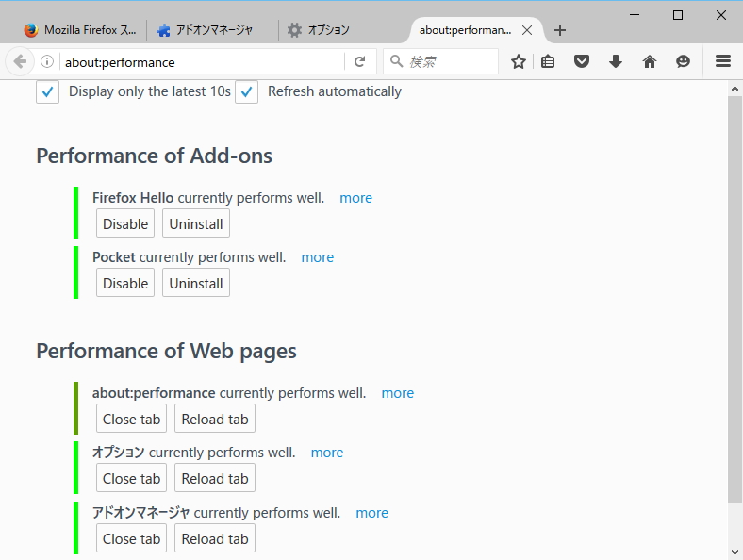
Task: Reload tab for about:performance
Action: [215, 419]
